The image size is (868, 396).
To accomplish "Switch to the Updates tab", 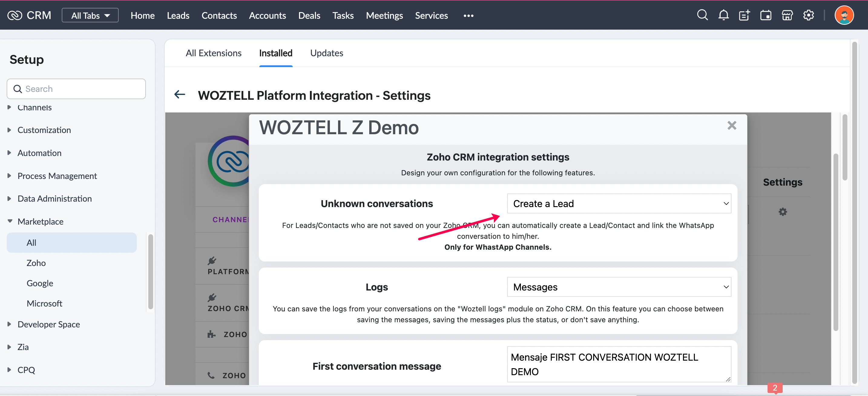I will tap(327, 53).
